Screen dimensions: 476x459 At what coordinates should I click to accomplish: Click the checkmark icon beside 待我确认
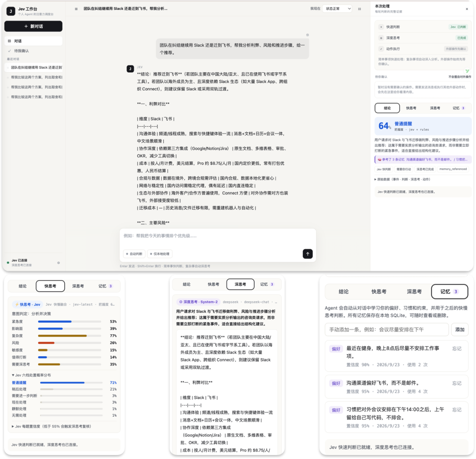coord(9,51)
